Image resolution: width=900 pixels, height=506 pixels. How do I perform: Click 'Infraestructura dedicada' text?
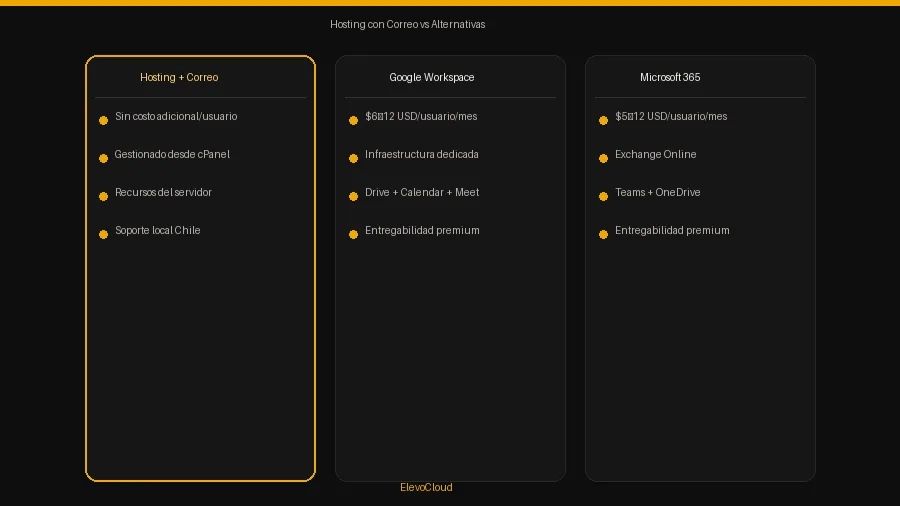pos(422,154)
